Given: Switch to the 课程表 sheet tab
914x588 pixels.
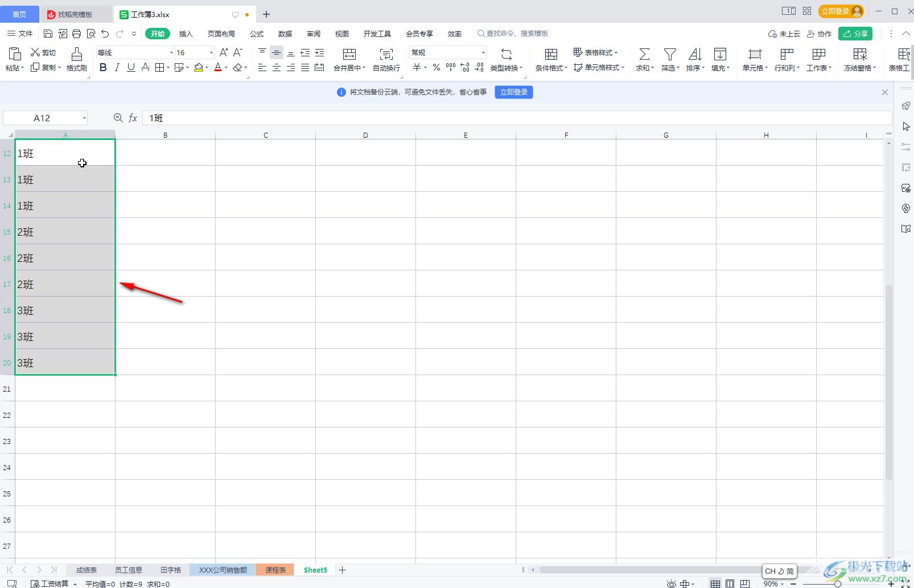Looking at the screenshot, I should [275, 570].
